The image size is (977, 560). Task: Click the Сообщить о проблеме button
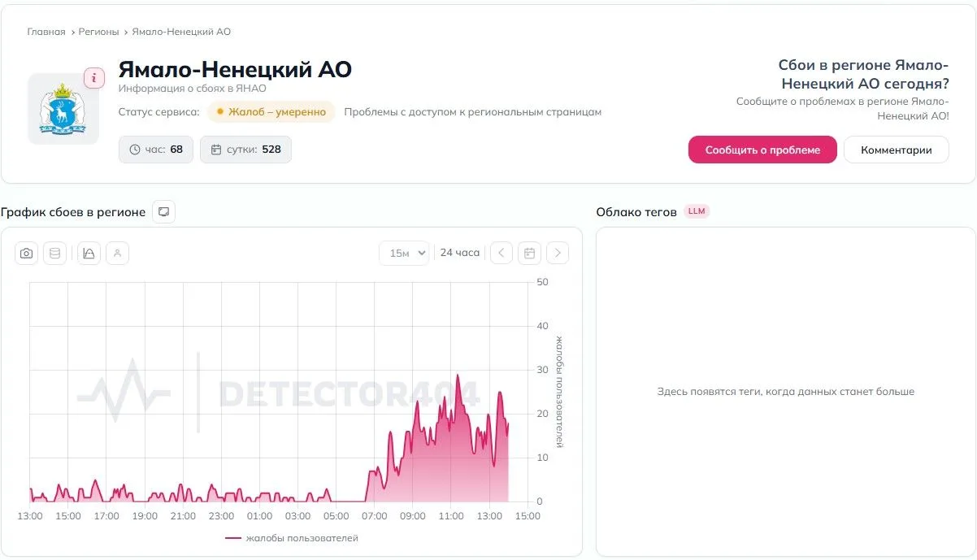click(x=762, y=150)
